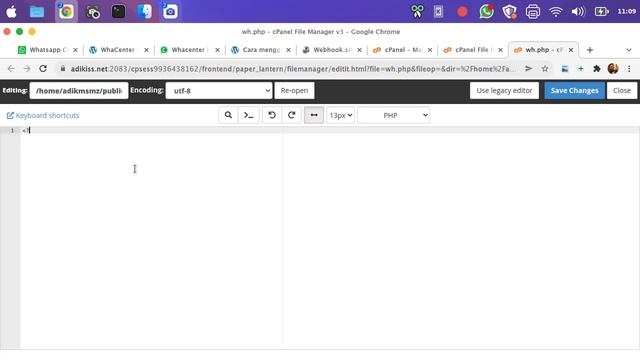
Task: Open the utf-8 encoding dropdown
Action: tap(219, 91)
